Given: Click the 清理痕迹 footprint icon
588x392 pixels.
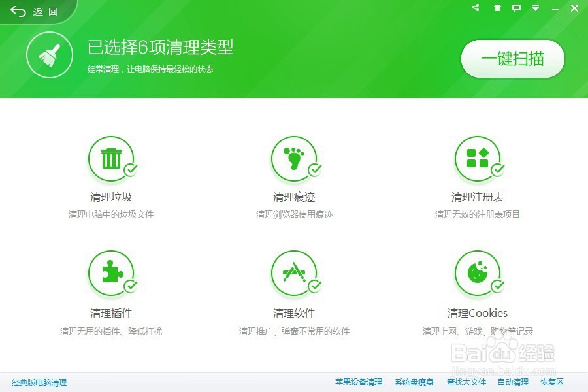Looking at the screenshot, I should (295, 157).
